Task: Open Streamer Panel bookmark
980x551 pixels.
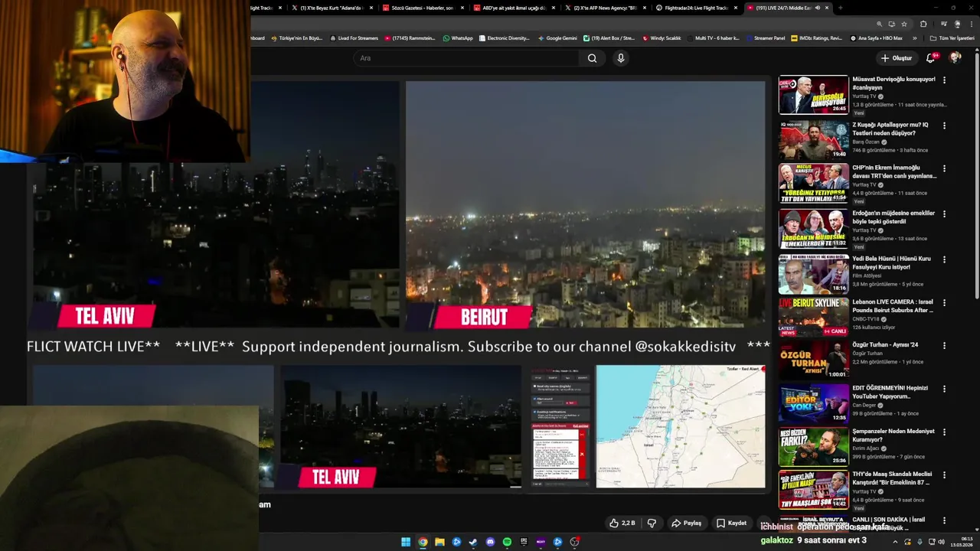Action: click(764, 38)
